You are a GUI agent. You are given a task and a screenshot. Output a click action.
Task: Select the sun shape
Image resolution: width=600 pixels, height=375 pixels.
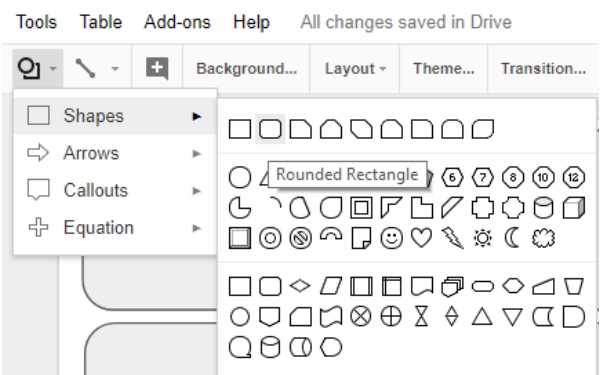pyautogui.click(x=483, y=238)
